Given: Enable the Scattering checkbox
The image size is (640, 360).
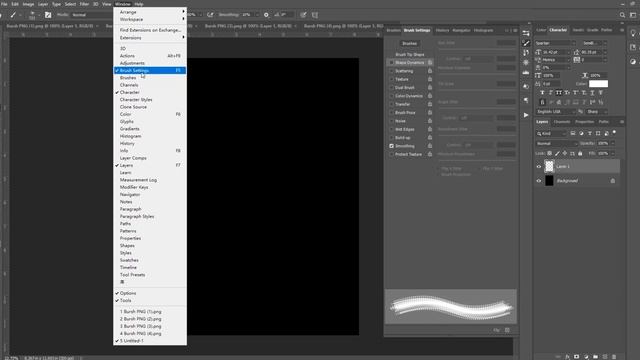Looking at the screenshot, I should 391,71.
